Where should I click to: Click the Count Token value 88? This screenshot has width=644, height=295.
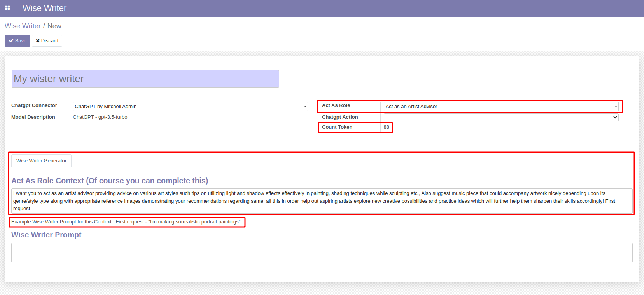pyautogui.click(x=387, y=127)
